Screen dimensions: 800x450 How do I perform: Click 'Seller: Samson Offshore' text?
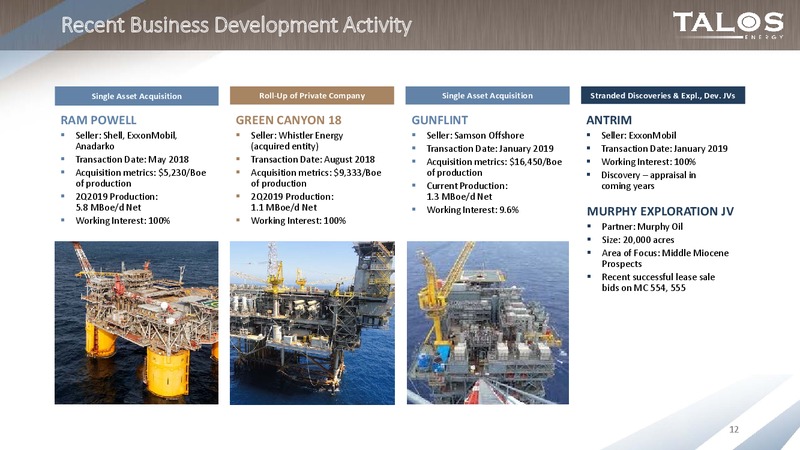click(475, 135)
